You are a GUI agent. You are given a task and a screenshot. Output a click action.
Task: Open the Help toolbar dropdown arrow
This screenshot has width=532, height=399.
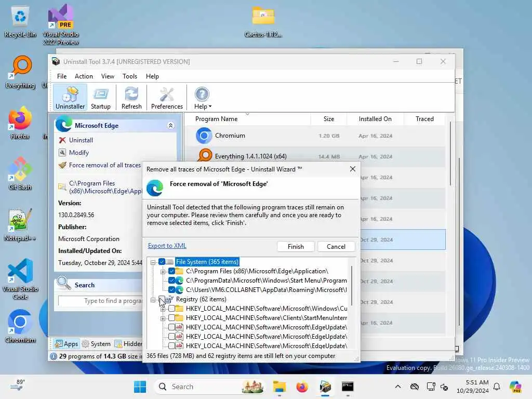210,107
